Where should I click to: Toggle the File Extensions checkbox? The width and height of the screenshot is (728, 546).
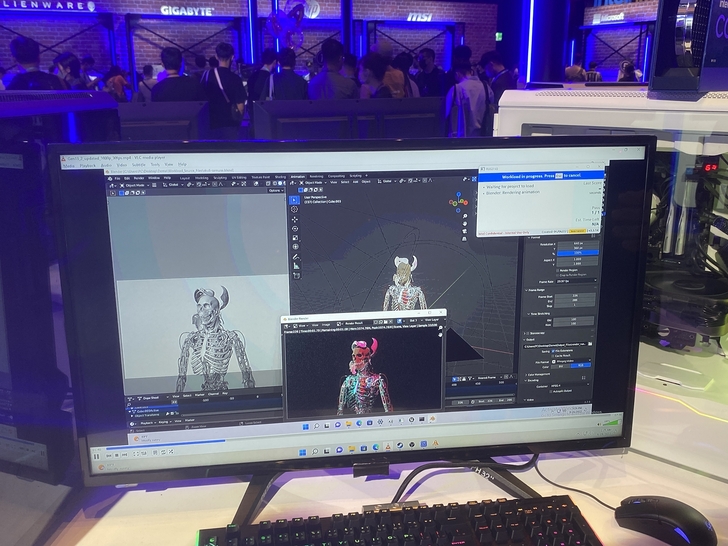553,351
